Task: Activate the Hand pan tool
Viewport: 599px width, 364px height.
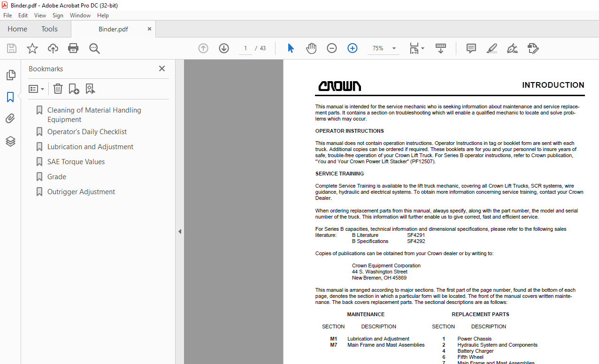Action: tap(311, 48)
